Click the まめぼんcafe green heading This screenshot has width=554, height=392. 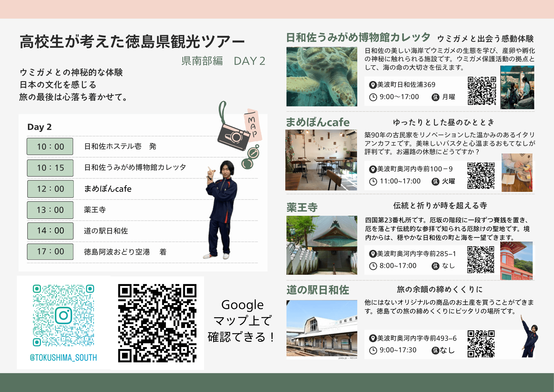pyautogui.click(x=317, y=122)
